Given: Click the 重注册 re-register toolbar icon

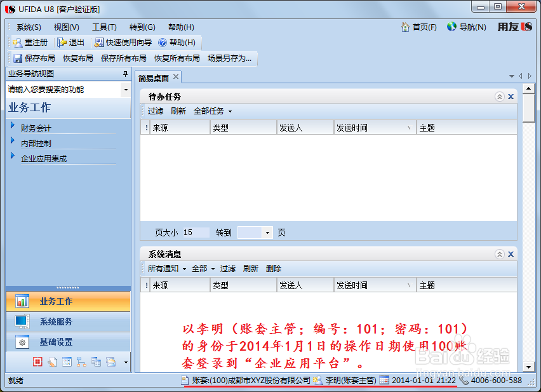Looking at the screenshot, I should tap(17, 43).
